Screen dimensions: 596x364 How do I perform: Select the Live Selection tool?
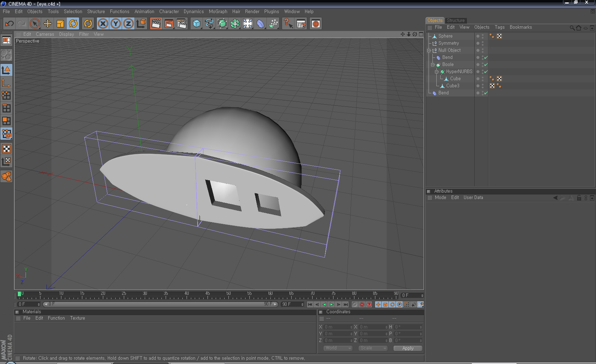click(35, 24)
